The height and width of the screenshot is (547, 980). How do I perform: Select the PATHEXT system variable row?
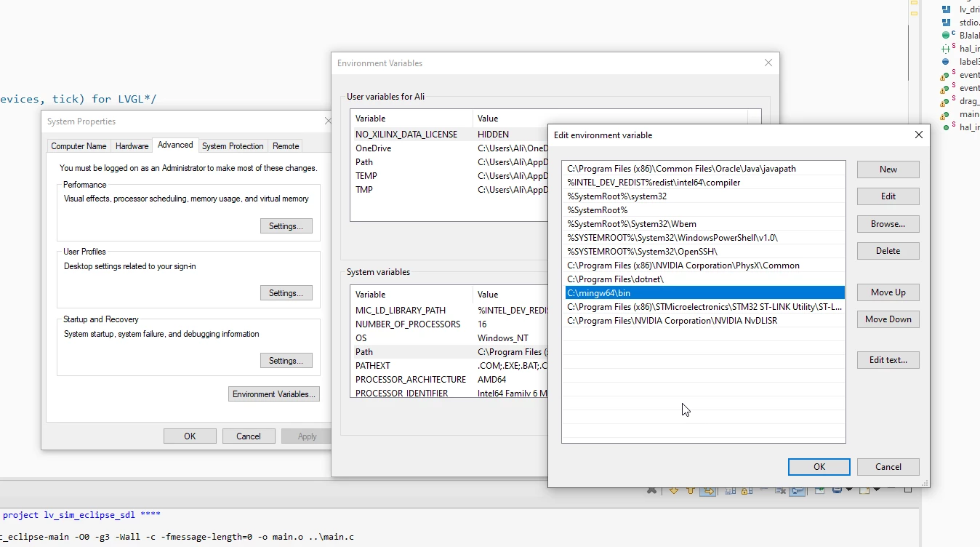tap(449, 366)
